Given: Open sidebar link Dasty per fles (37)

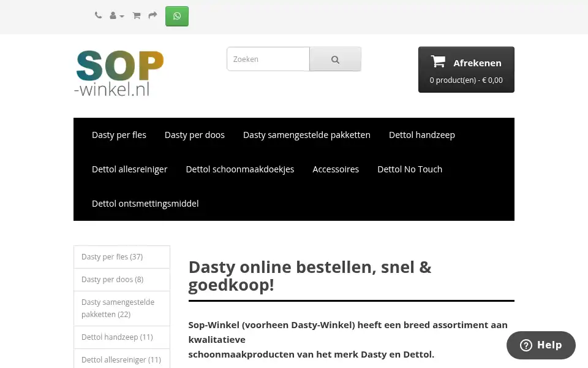Looking at the screenshot, I should pyautogui.click(x=122, y=257).
